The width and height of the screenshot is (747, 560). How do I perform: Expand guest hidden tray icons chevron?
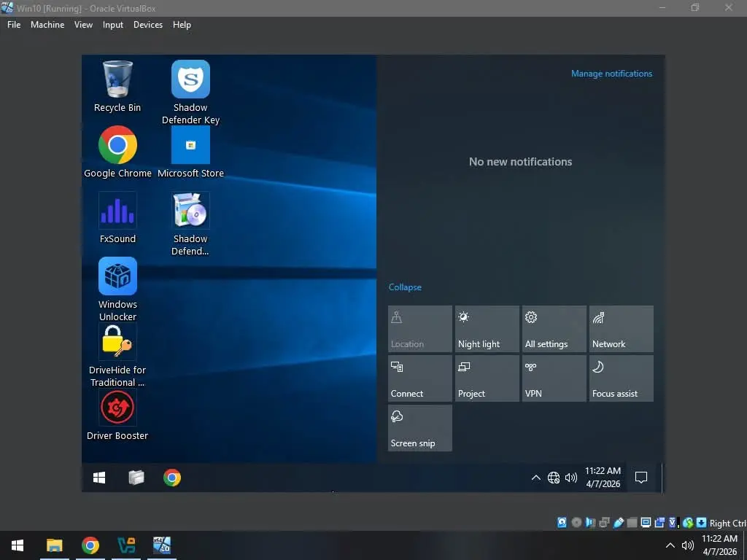(x=536, y=478)
